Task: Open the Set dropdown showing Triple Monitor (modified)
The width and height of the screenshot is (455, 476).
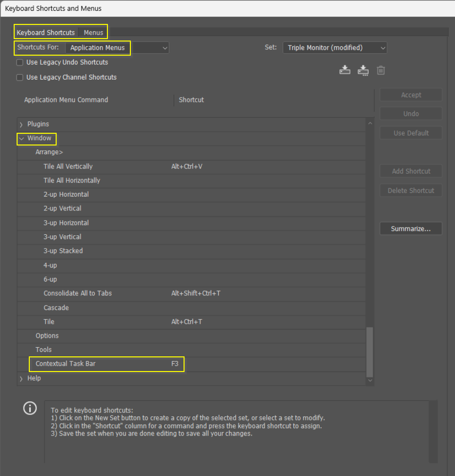Action: [335, 47]
